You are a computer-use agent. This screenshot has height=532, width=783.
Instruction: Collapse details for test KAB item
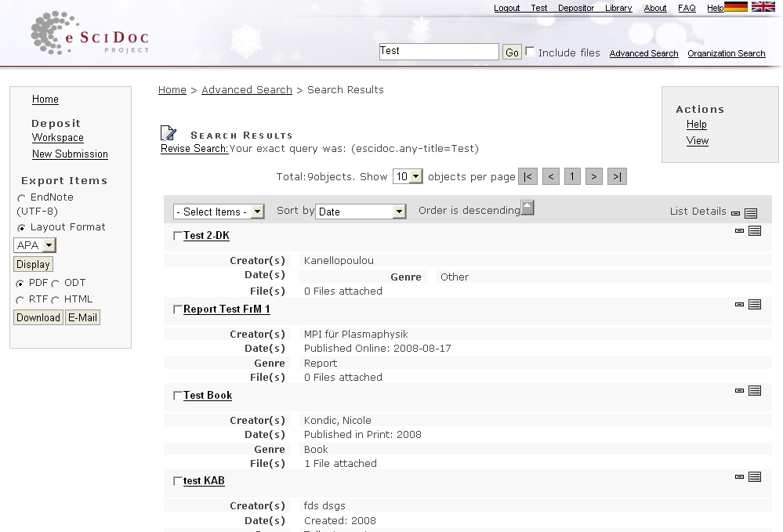(739, 476)
